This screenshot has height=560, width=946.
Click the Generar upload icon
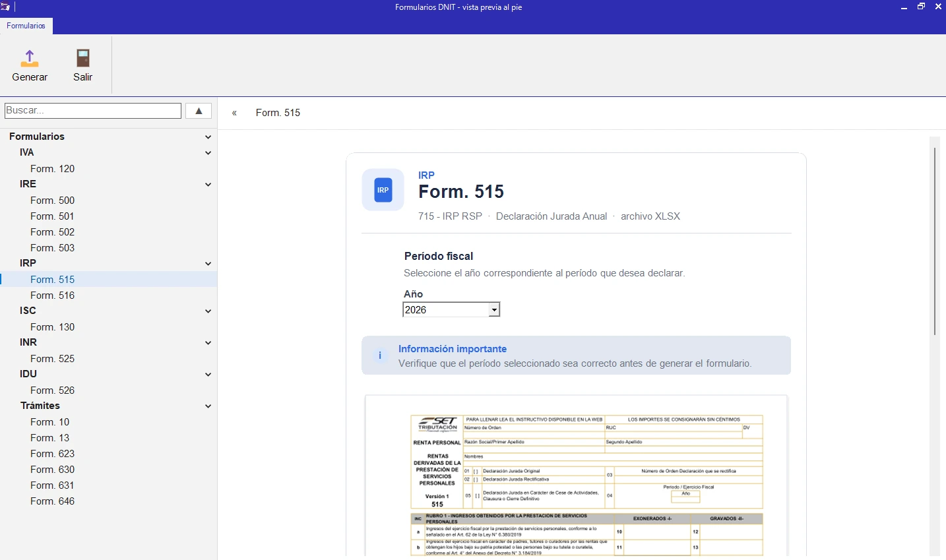[30, 58]
